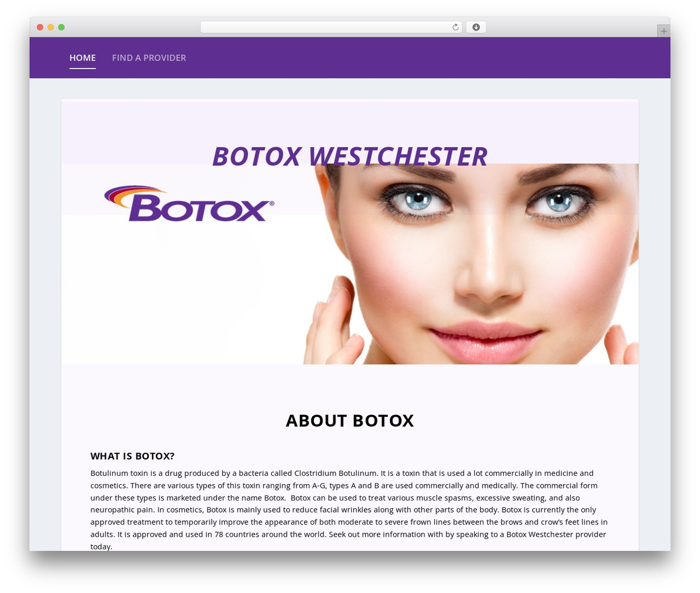Close the browser window with red button
700x593 pixels.
40,27
